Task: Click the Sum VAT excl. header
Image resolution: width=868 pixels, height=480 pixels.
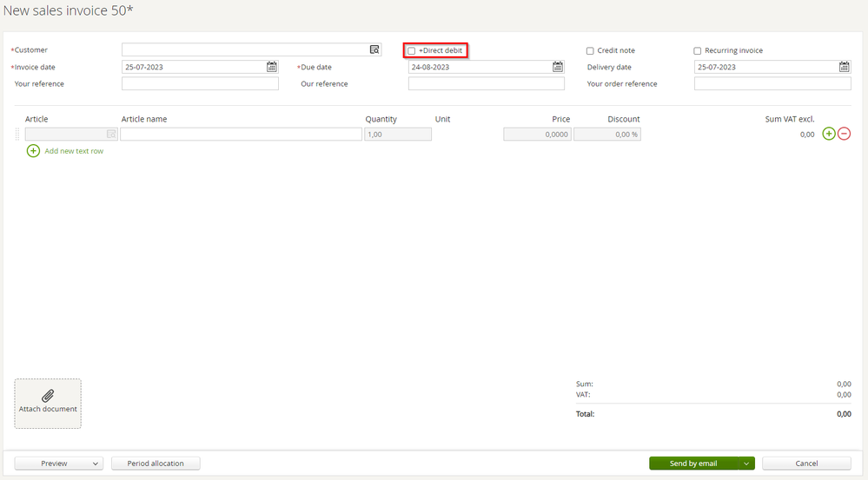Action: tap(790, 119)
